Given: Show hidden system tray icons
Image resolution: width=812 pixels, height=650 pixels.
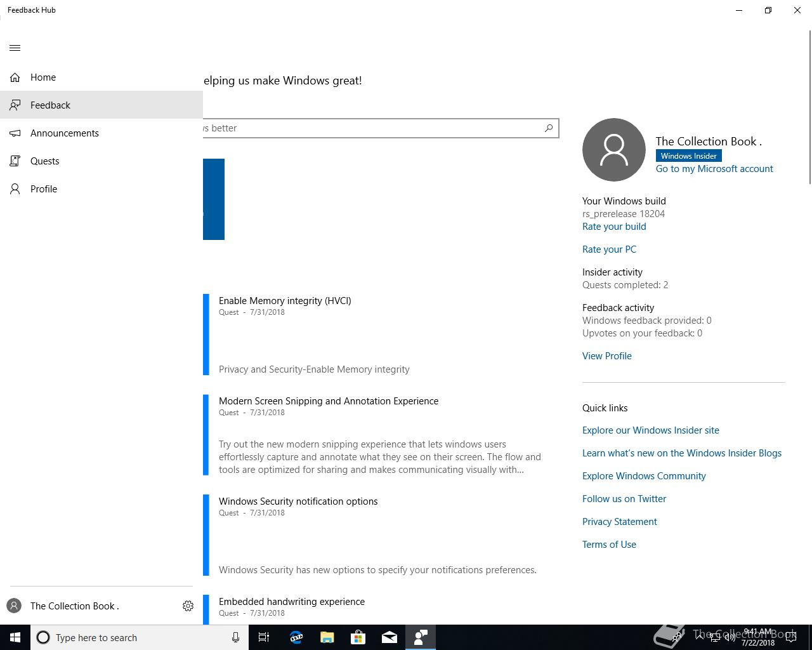Looking at the screenshot, I should pyautogui.click(x=699, y=637).
